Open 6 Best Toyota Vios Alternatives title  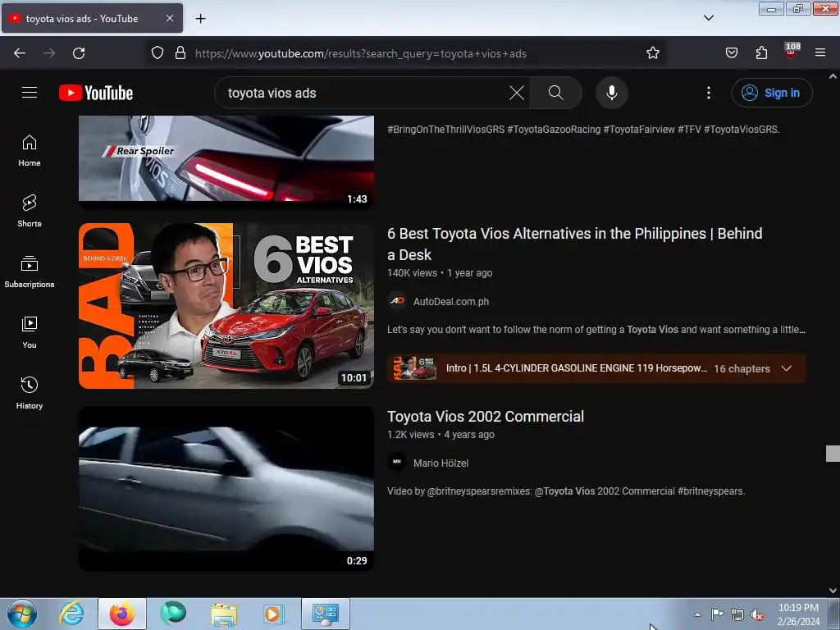click(x=575, y=244)
